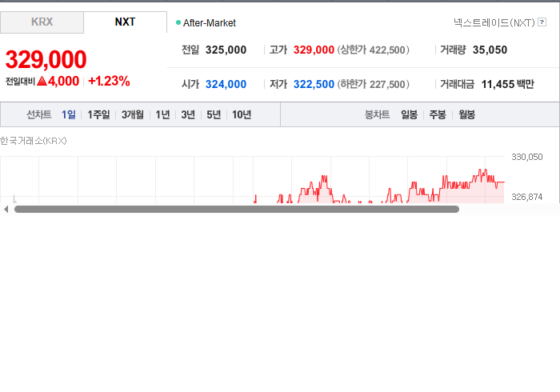Screen dimensions: 560x392
Task: Open the Nextrade (NXT) help question icon
Action: tap(542, 22)
